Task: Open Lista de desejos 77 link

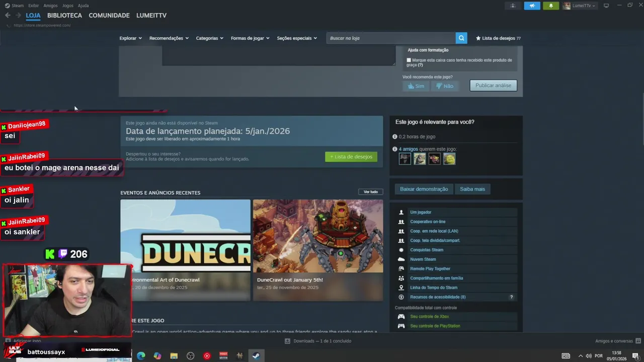Action: (498, 38)
